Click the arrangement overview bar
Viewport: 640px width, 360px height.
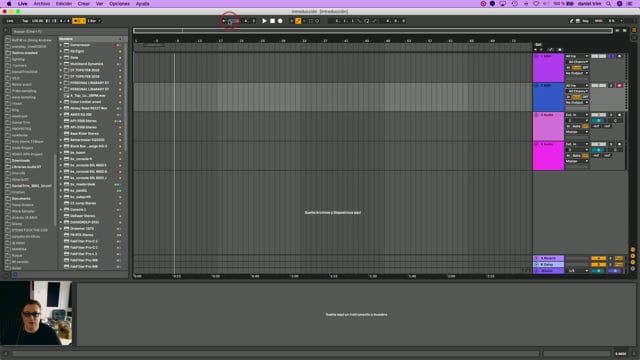[x=373, y=31]
